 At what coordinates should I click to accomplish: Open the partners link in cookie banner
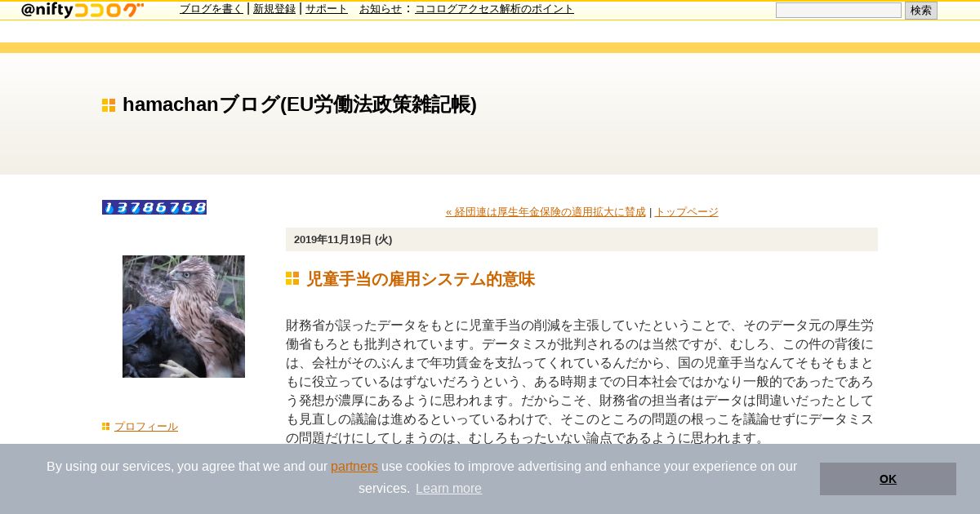pyautogui.click(x=354, y=467)
